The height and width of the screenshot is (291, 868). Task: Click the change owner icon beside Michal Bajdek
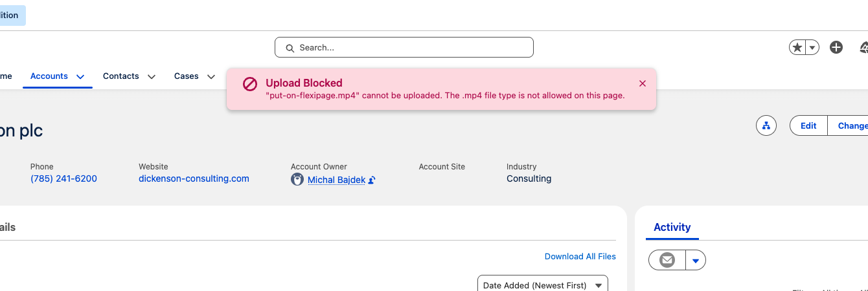pos(372,180)
